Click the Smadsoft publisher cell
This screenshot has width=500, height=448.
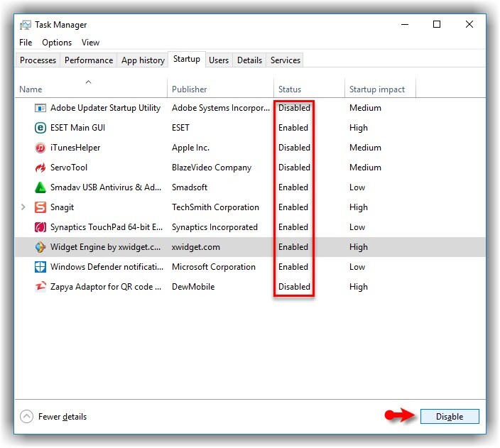point(190,187)
